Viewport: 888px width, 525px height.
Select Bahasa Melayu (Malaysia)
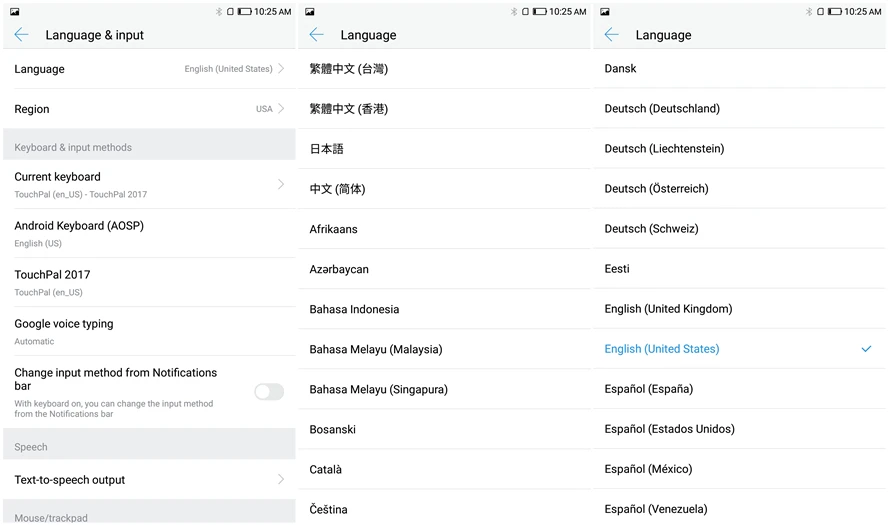point(444,349)
